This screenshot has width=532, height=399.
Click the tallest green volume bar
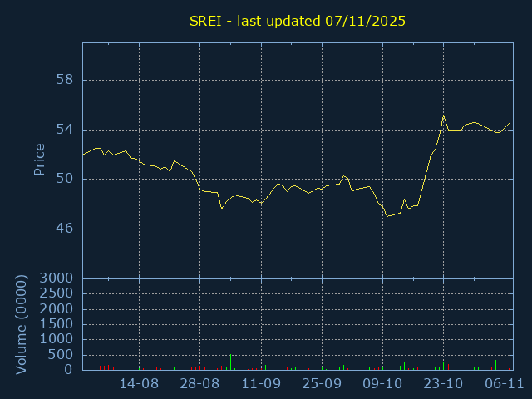pyautogui.click(x=431, y=324)
